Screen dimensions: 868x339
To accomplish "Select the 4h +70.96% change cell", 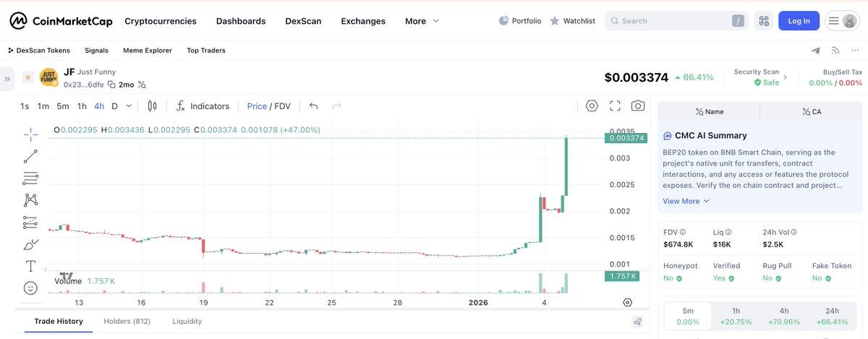I will point(784,316).
